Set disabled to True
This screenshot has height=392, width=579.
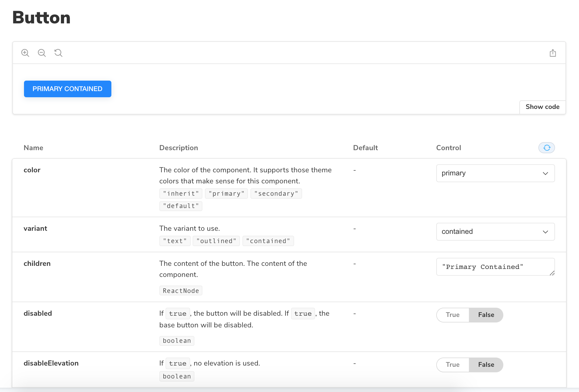pyautogui.click(x=453, y=315)
